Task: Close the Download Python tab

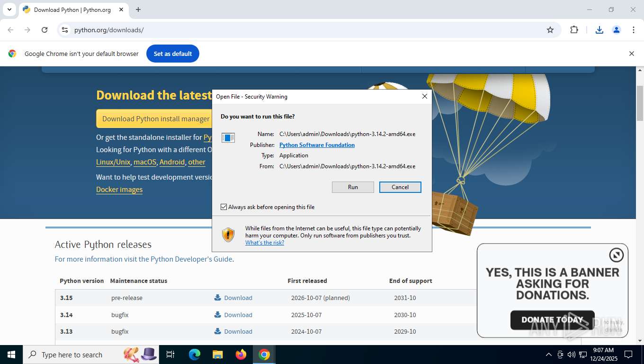Action: [122, 9]
